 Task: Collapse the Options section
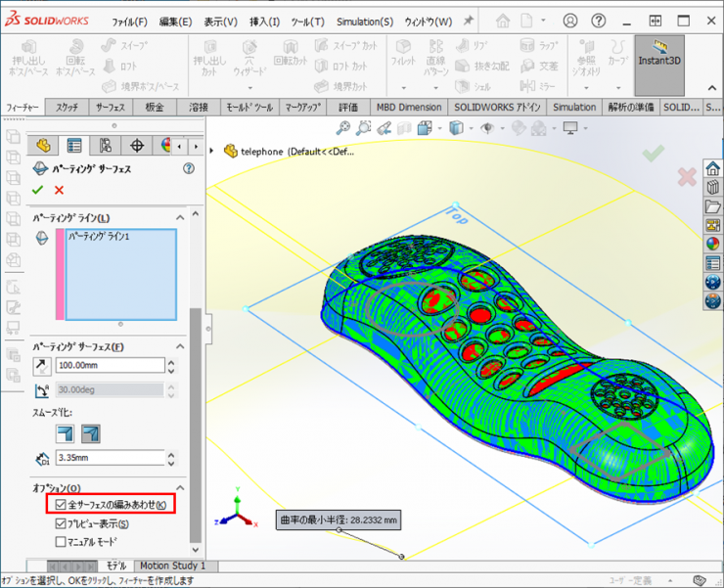point(180,487)
